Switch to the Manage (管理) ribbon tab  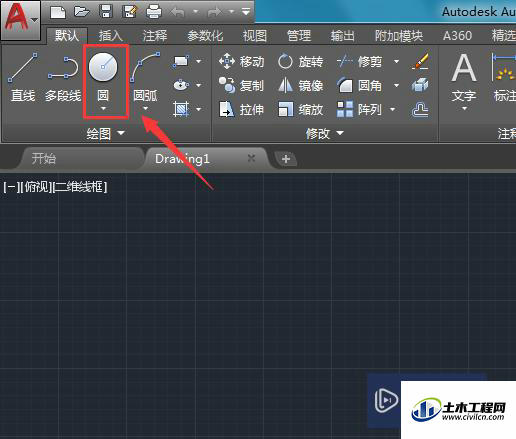(299, 35)
